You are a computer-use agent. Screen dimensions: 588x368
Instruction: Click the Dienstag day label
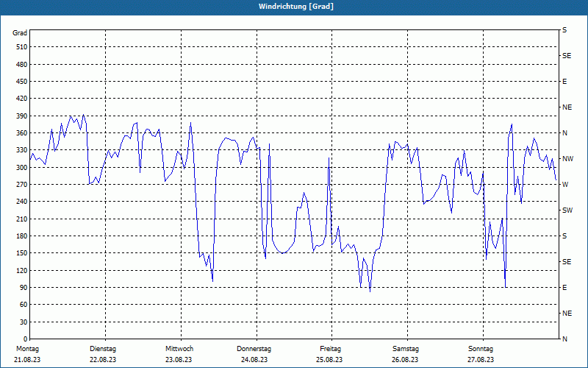[x=103, y=349]
